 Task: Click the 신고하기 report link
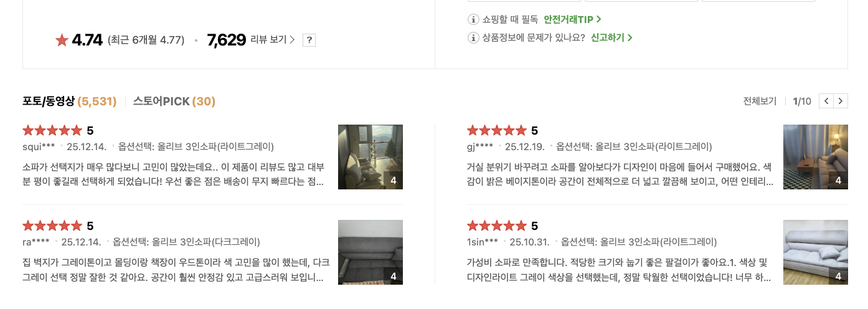(611, 38)
